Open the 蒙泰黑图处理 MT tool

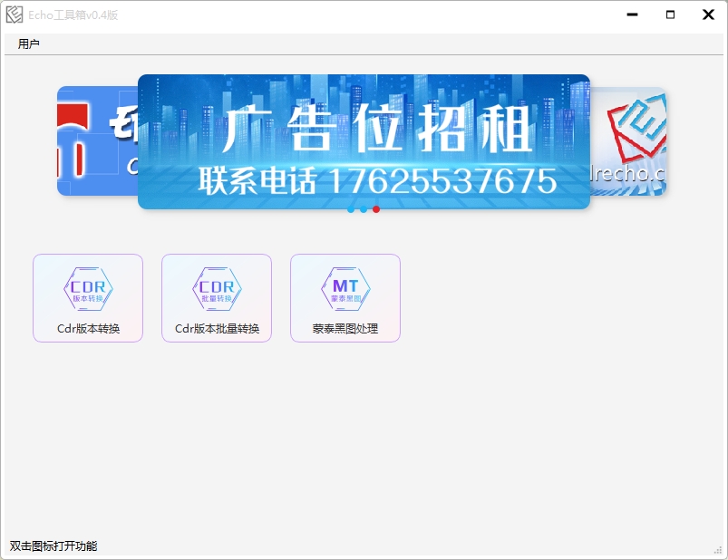345,297
